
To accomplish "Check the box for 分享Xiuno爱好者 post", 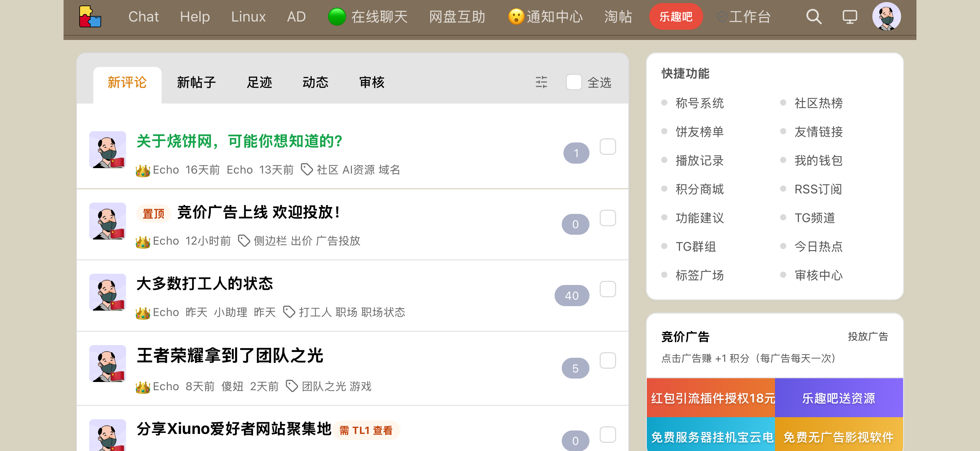I will (x=608, y=435).
